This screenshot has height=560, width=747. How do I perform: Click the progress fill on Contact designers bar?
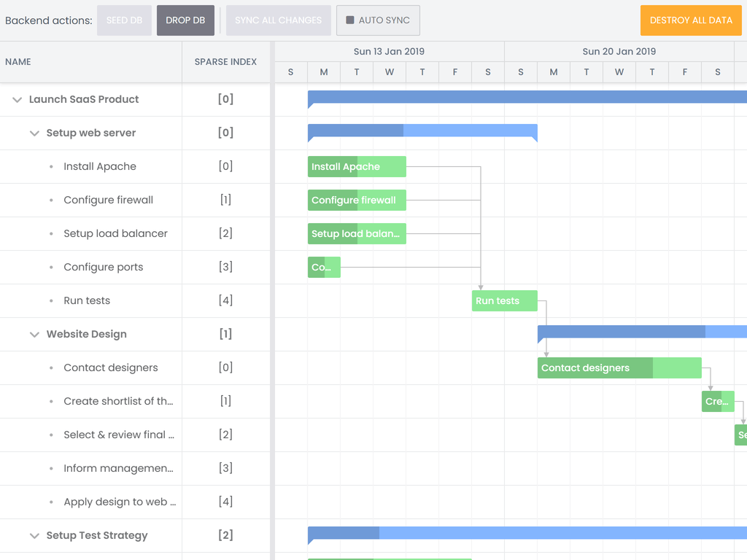click(x=595, y=367)
